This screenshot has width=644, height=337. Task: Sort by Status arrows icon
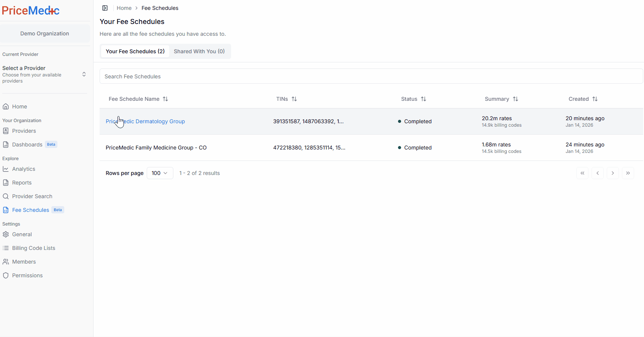click(x=424, y=99)
